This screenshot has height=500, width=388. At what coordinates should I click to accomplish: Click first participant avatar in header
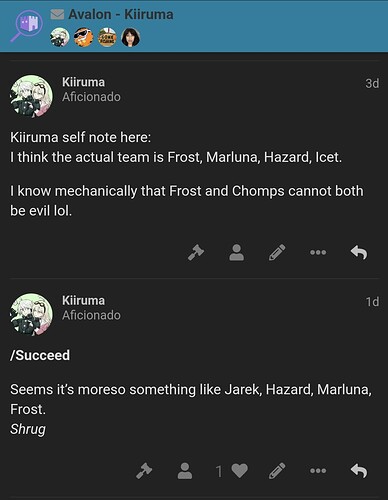[60, 37]
